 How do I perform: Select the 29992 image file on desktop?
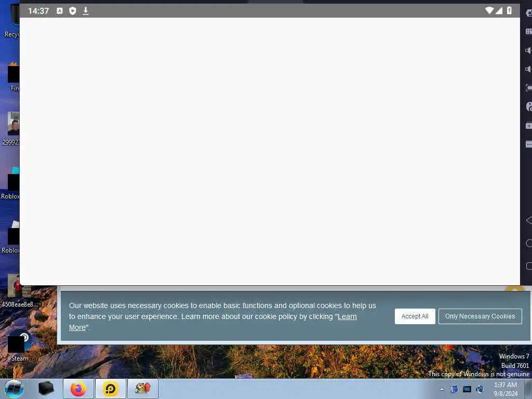coord(11,128)
